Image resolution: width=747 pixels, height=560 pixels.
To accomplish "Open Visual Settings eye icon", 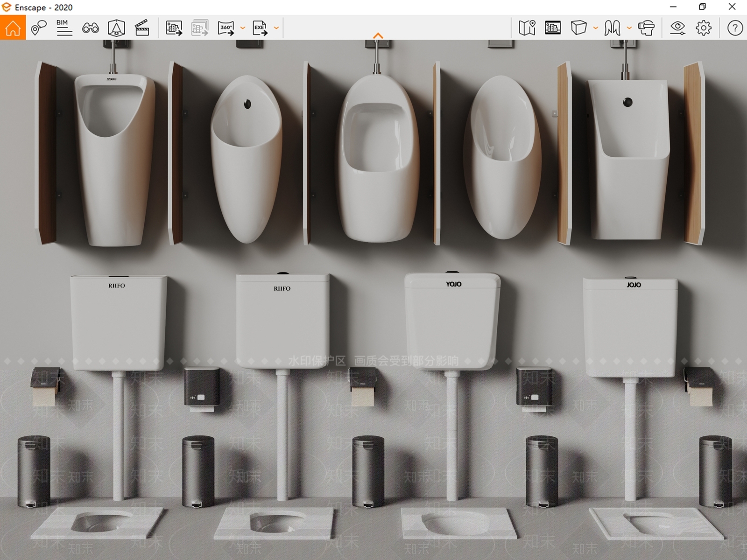I will [x=677, y=28].
